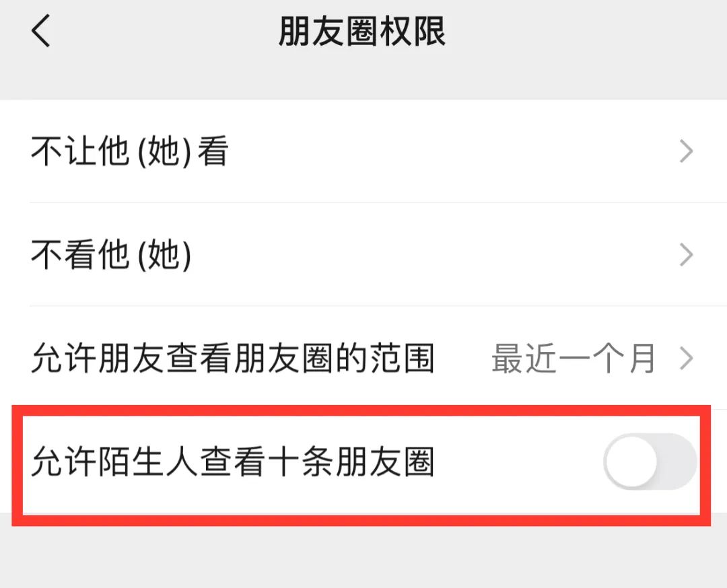727x588 pixels.
Task: Enable 允许陌生人查看十条朋友圈 toggle switch
Action: tap(650, 462)
